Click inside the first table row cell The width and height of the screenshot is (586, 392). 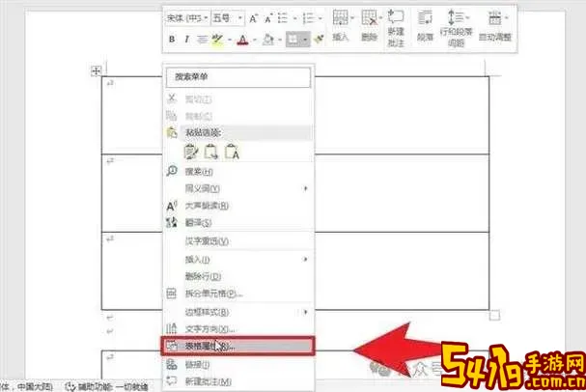pos(402,115)
